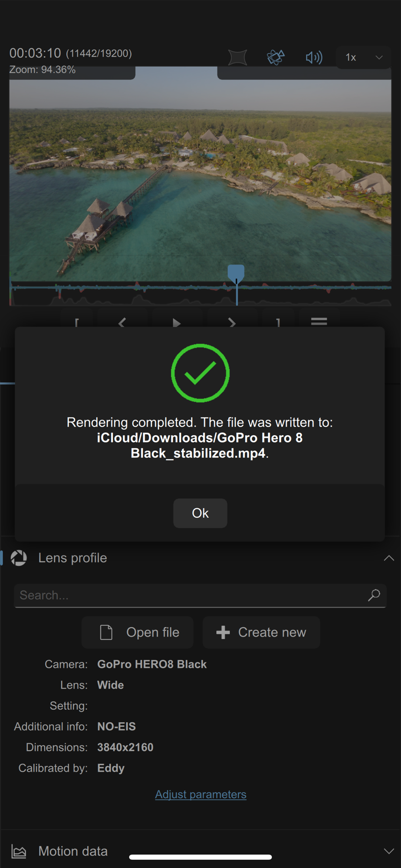Click the green checkmark success icon
Image resolution: width=401 pixels, height=868 pixels.
pyautogui.click(x=200, y=373)
